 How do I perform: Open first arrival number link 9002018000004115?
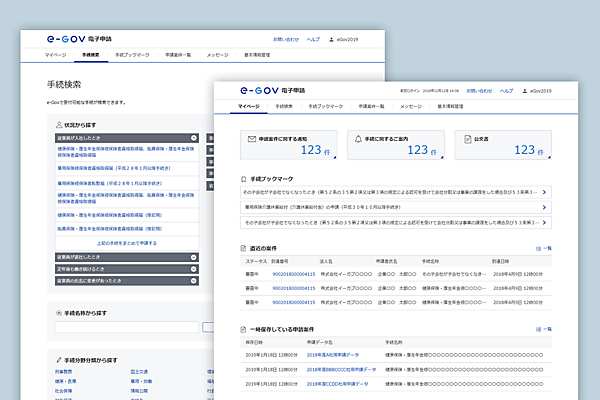click(294, 273)
